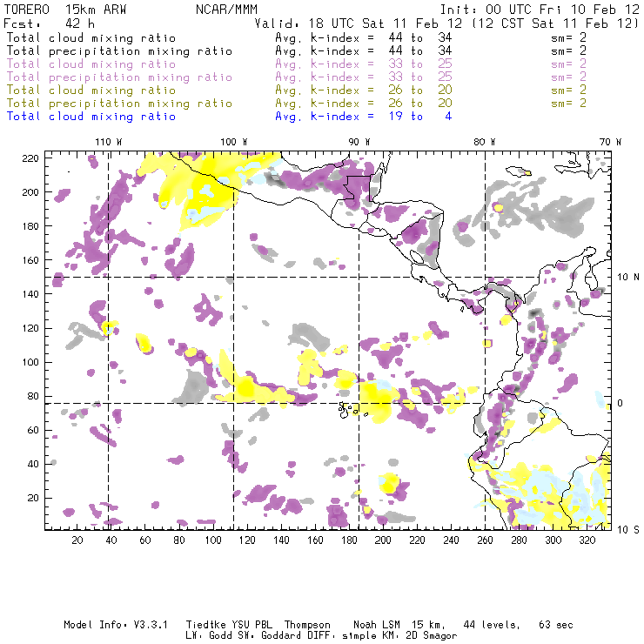Select the "70 W" longitude label
Screen dimensions: 644x644
[x=610, y=142]
